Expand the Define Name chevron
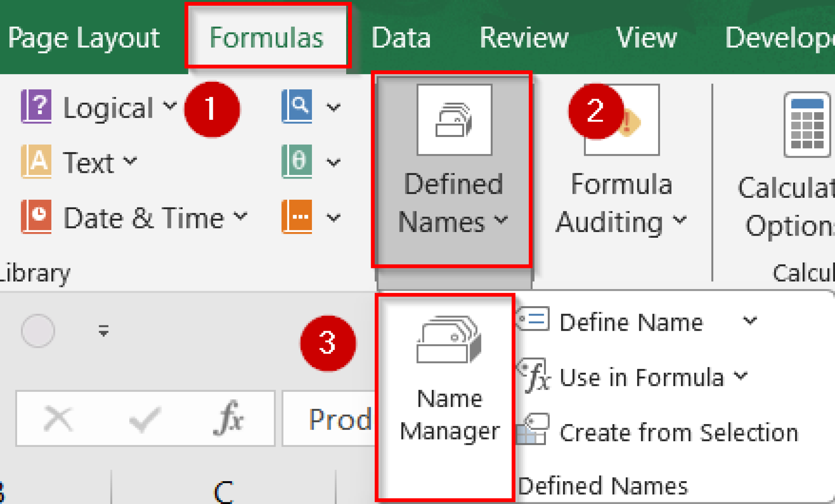Viewport: 835px width, 504px height. (x=750, y=321)
